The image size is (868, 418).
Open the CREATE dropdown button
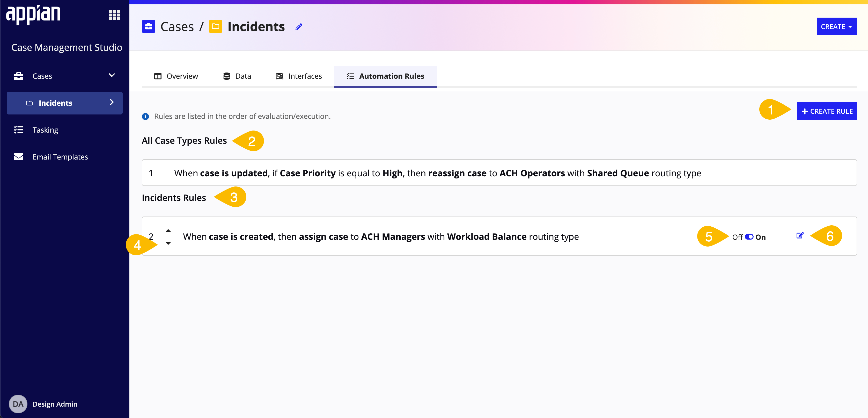coord(836,26)
